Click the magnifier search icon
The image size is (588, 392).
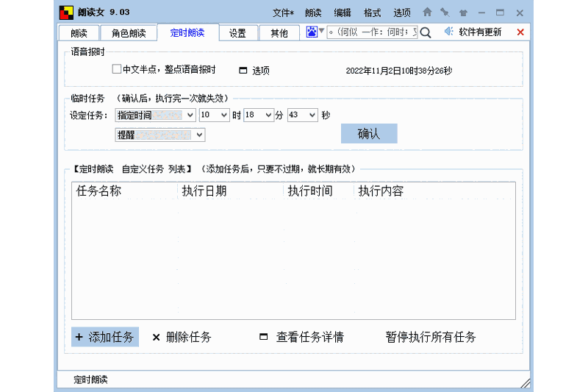pos(426,32)
